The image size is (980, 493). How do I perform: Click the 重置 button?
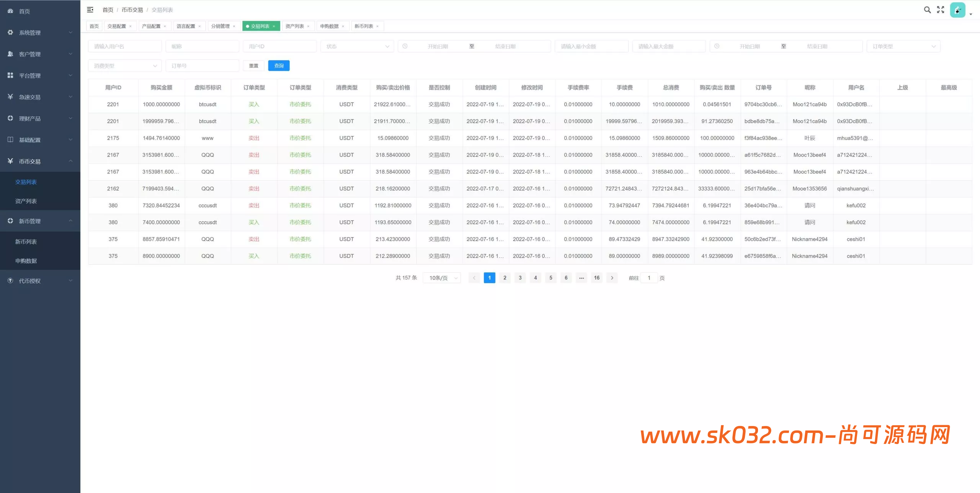click(253, 66)
